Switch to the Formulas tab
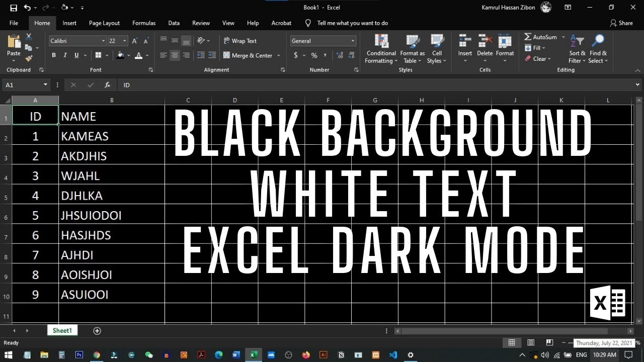The image size is (644, 362). point(144,23)
